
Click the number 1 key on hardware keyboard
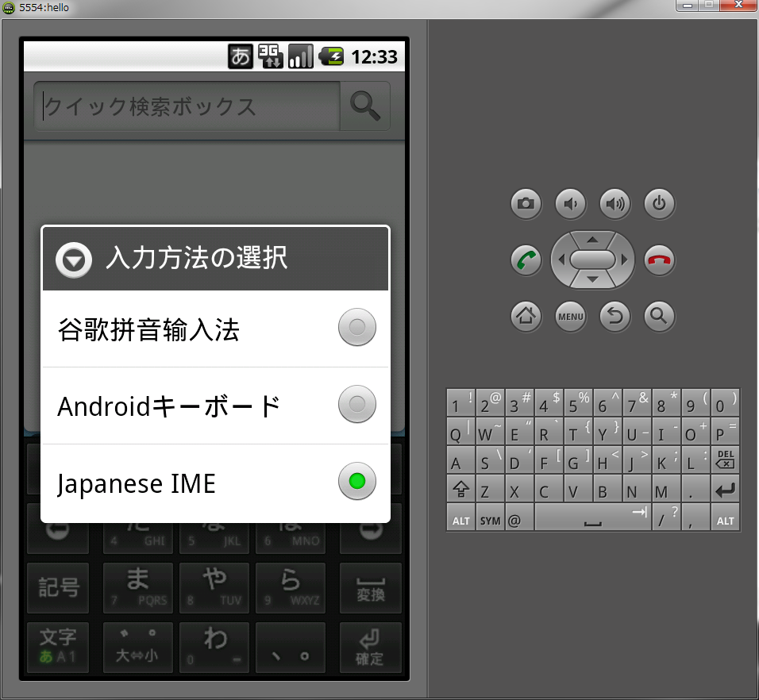tap(460, 402)
